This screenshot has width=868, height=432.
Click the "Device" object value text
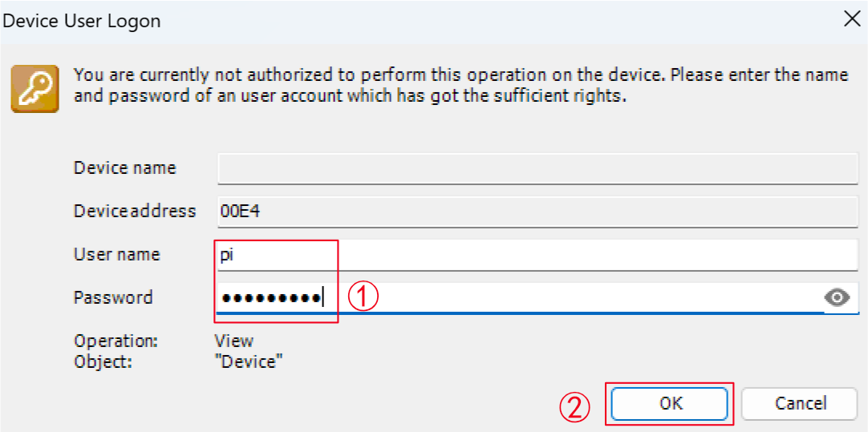click(x=251, y=362)
